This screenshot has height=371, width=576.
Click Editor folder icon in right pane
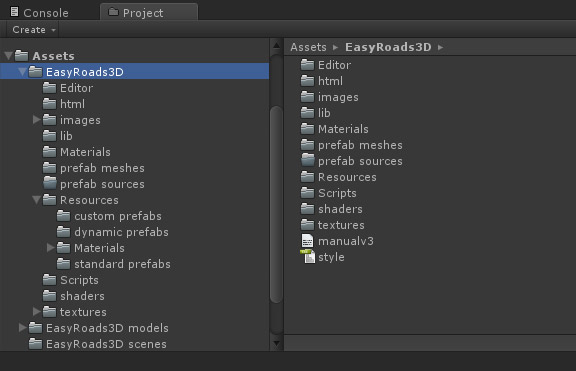click(x=307, y=65)
